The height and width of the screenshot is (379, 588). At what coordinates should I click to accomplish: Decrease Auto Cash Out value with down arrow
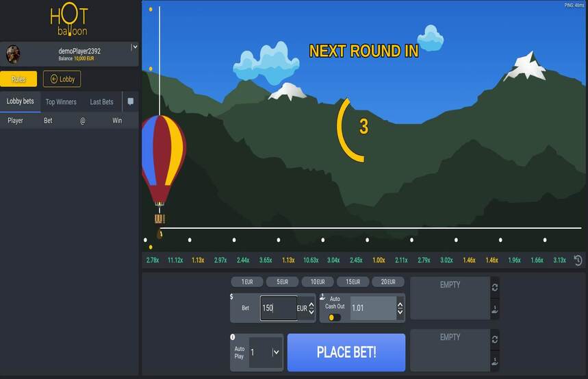(400, 312)
